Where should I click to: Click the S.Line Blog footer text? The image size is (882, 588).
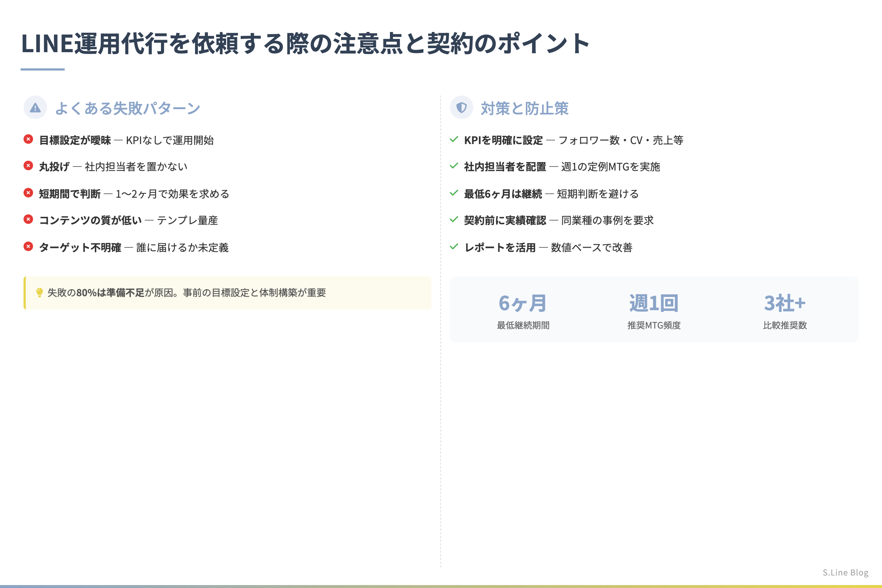tap(845, 572)
